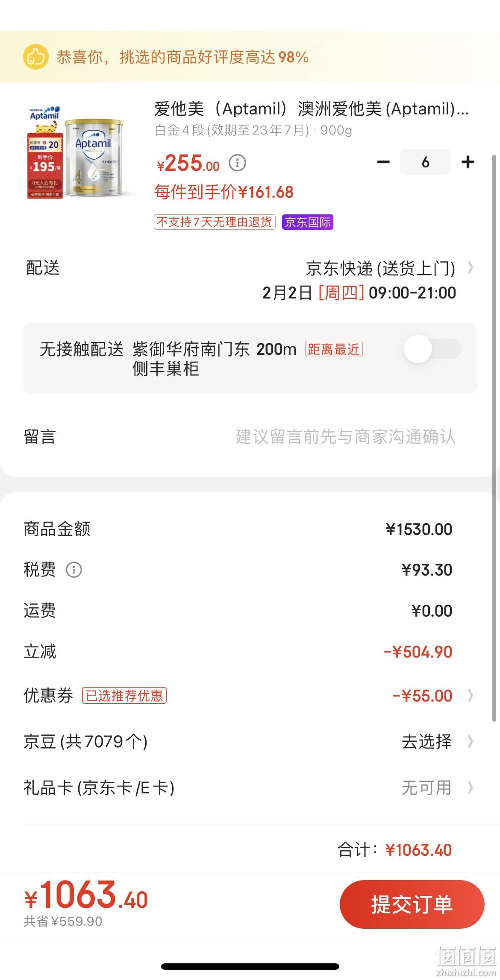
Task: Increase quantity with the plus button
Action: (x=468, y=162)
